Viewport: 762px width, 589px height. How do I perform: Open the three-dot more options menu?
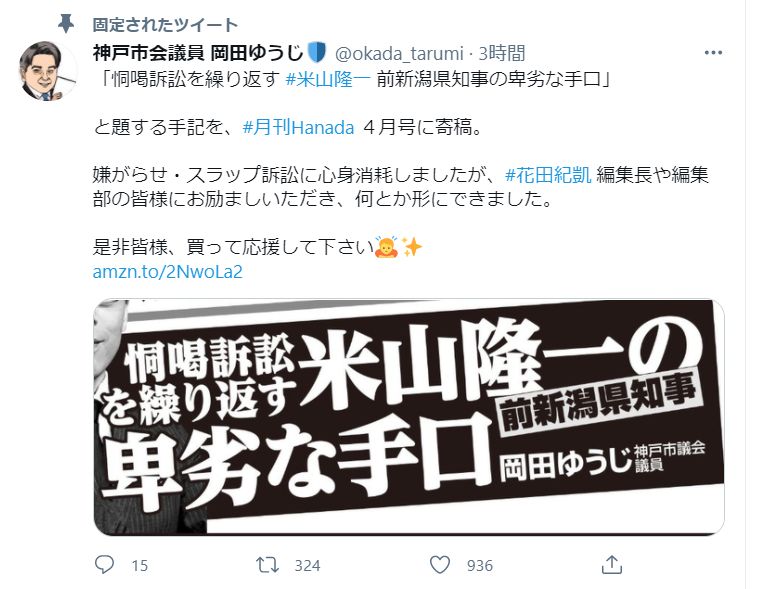[x=713, y=52]
